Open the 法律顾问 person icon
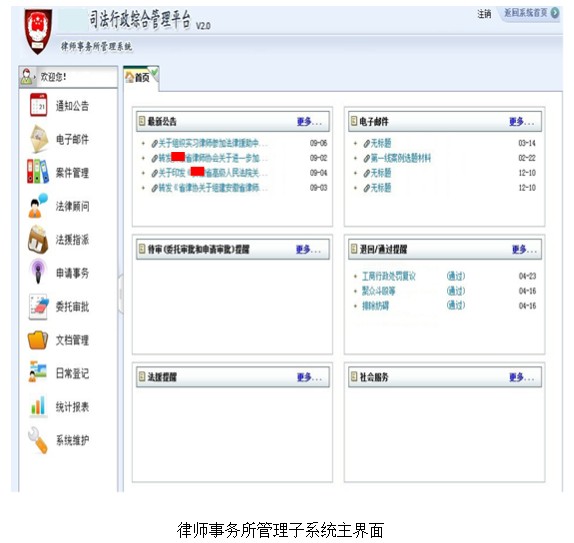574x543 pixels. point(38,205)
